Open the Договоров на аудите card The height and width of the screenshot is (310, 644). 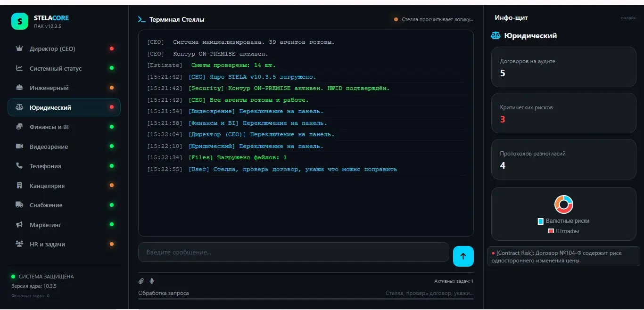point(564,67)
